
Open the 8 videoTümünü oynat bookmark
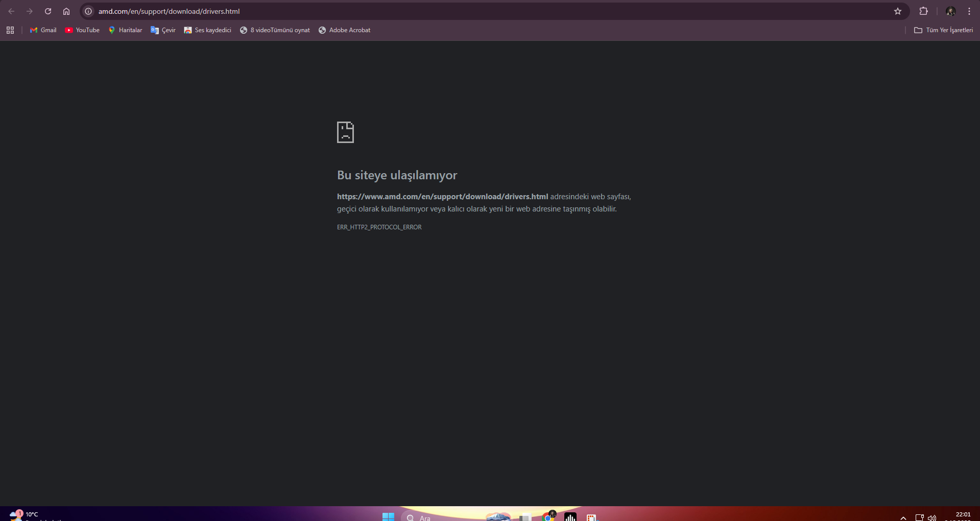[x=275, y=30]
